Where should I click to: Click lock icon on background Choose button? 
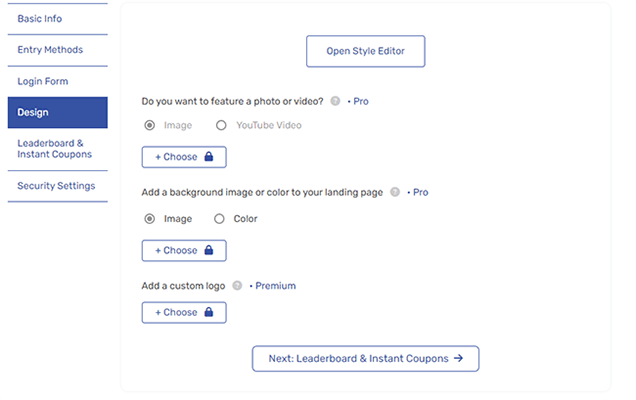pyautogui.click(x=209, y=250)
